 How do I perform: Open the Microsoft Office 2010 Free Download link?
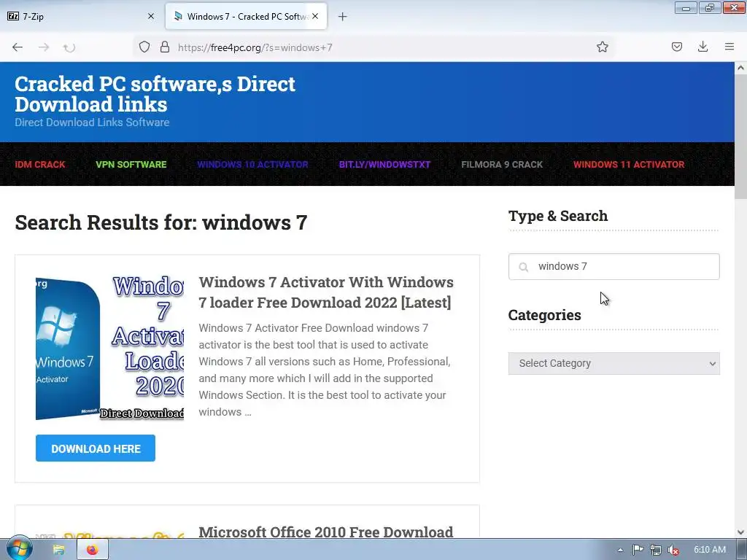coord(326,532)
